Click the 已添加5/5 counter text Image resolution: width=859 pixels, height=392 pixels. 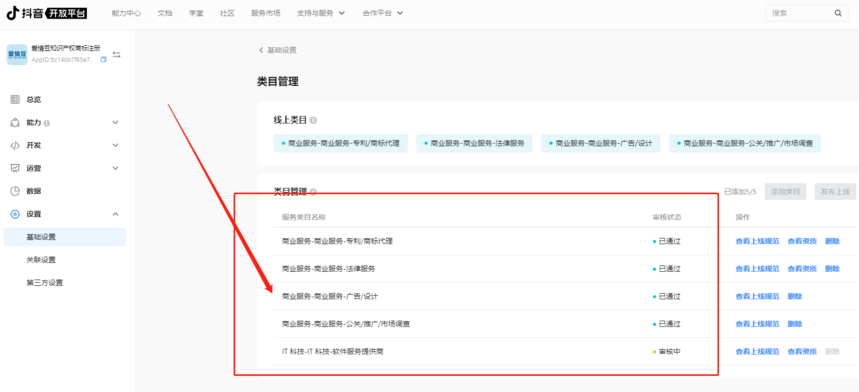click(x=740, y=192)
